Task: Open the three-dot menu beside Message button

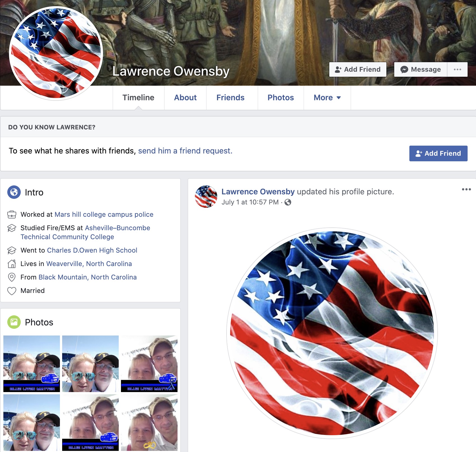Action: [x=457, y=69]
